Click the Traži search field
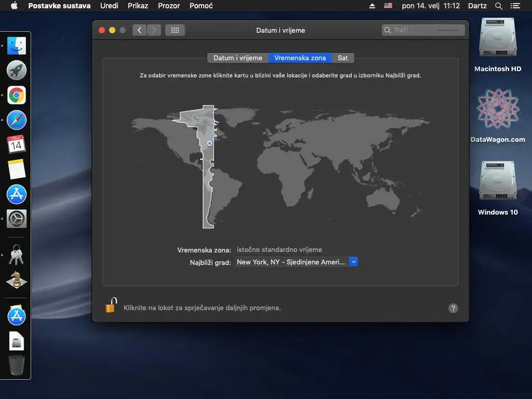The width and height of the screenshot is (532, 399). [x=423, y=30]
